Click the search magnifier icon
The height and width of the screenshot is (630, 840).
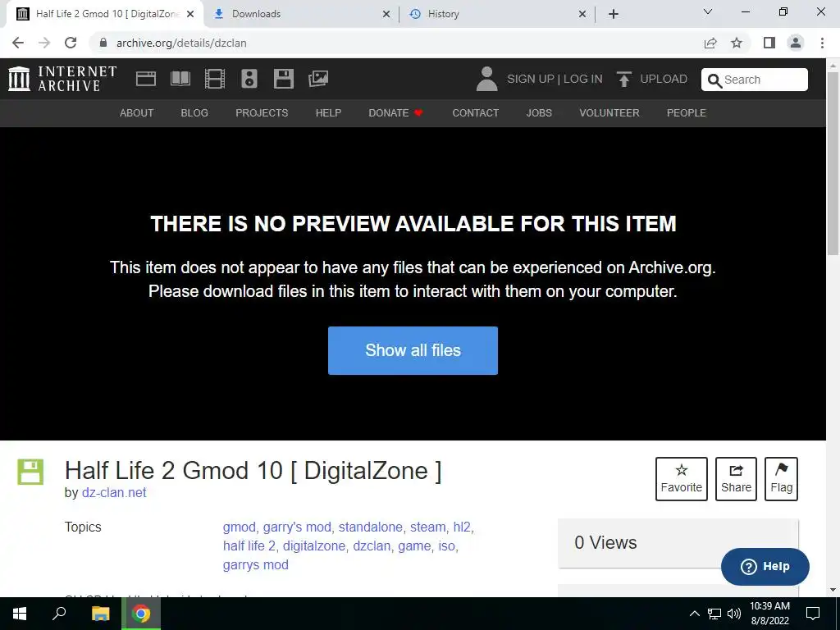pyautogui.click(x=714, y=80)
